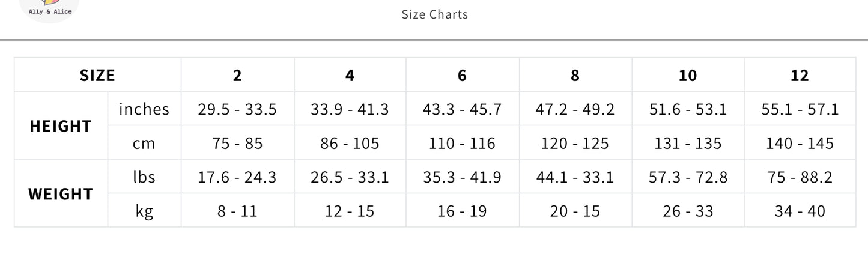
Task: Select the size 2 column header
Action: [237, 75]
